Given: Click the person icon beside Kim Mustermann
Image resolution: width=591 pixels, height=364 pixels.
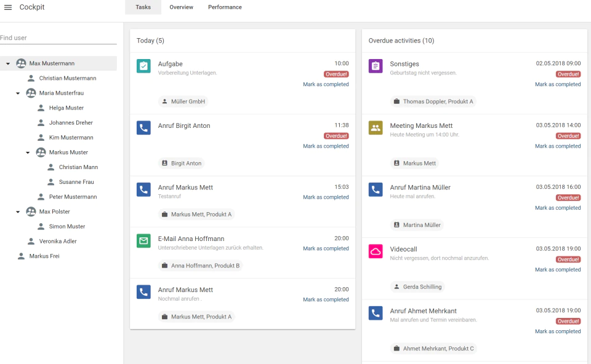Looking at the screenshot, I should (x=41, y=137).
